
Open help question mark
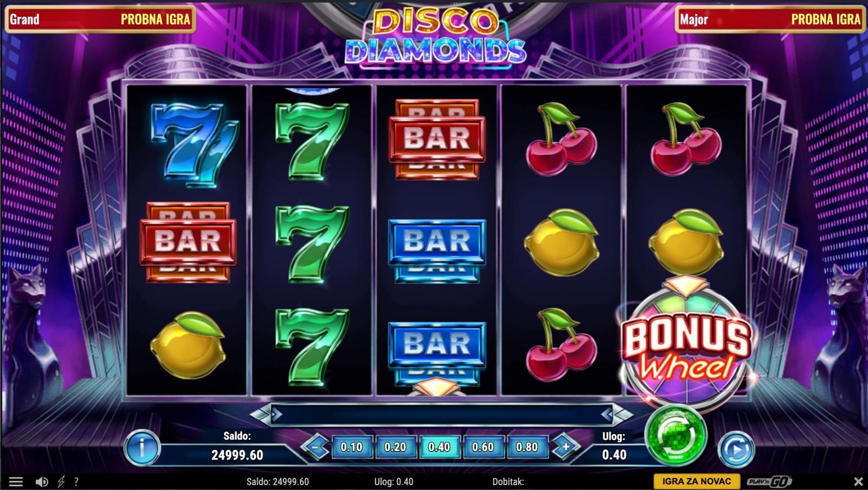click(76, 481)
